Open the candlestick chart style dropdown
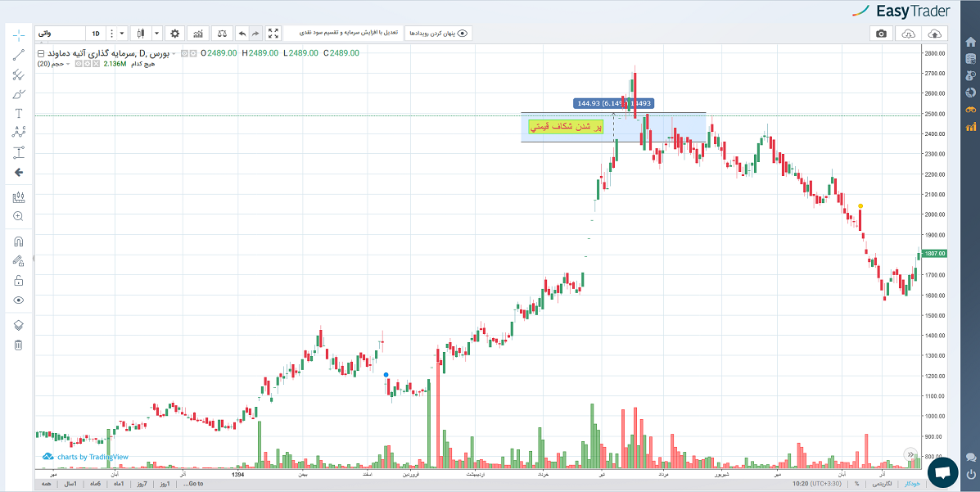The width and height of the screenshot is (980, 492). 156,34
